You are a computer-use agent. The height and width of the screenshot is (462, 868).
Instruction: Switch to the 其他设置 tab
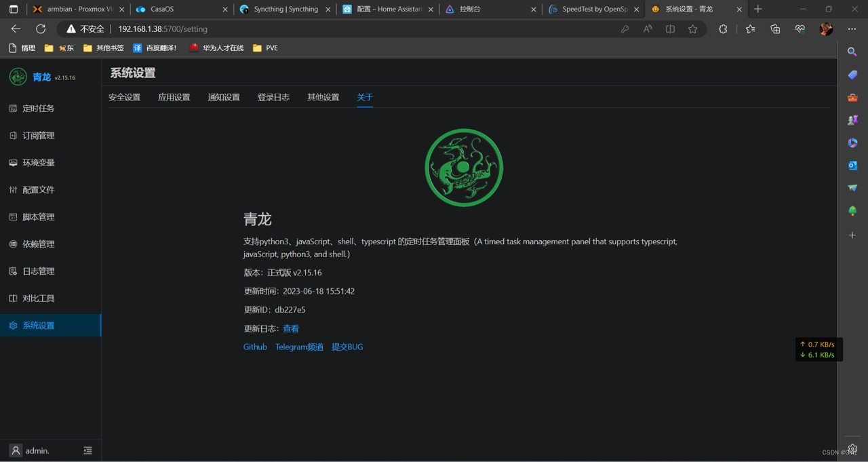pyautogui.click(x=323, y=97)
